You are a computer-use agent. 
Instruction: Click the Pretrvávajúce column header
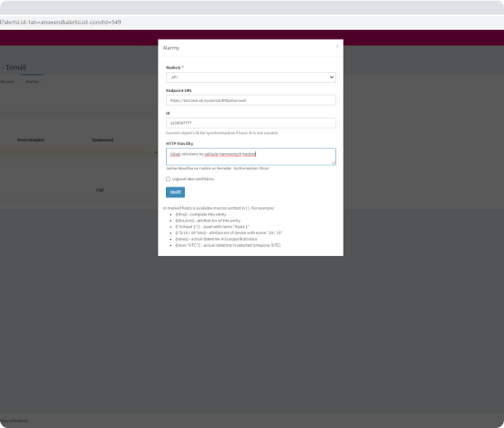pyautogui.click(x=31, y=140)
